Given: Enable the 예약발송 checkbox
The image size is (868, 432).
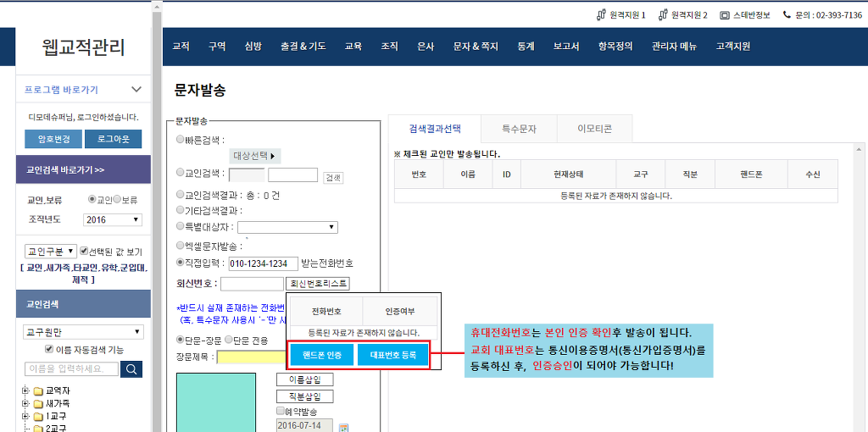Looking at the screenshot, I should pos(280,411).
